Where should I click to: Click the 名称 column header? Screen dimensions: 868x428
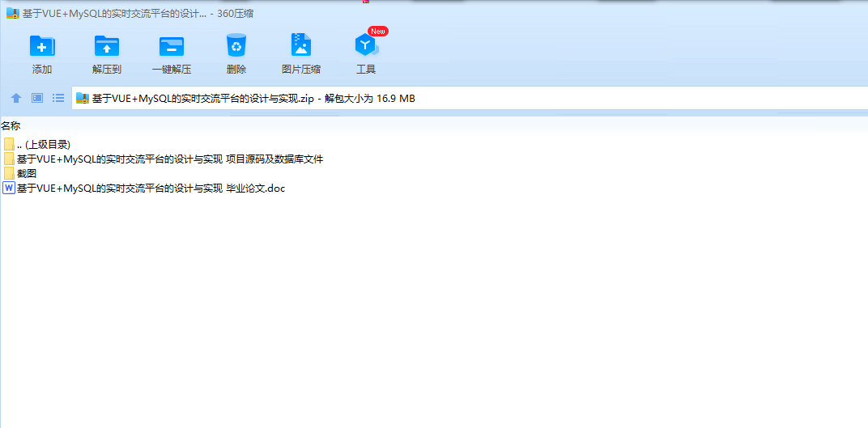pos(11,126)
